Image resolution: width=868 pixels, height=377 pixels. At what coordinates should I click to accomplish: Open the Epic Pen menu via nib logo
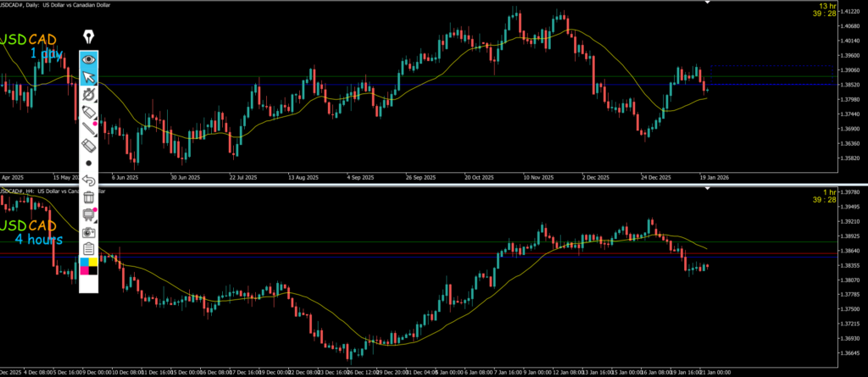click(x=88, y=37)
